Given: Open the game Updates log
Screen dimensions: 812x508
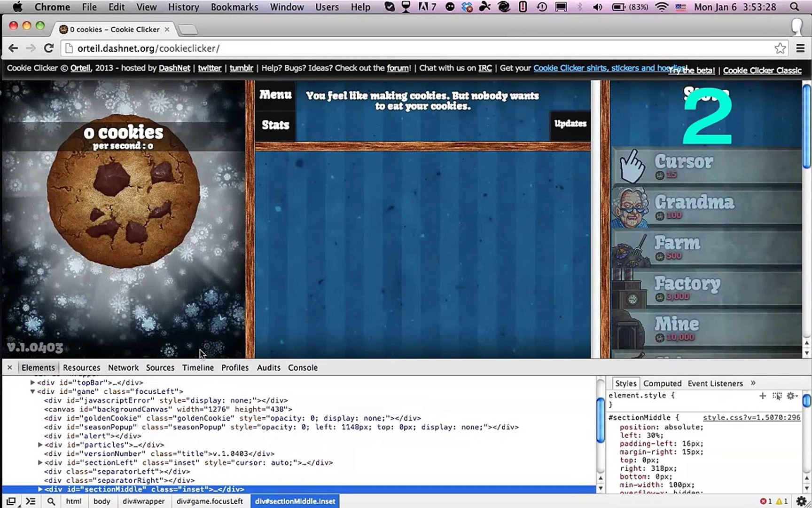Looking at the screenshot, I should click(x=570, y=124).
